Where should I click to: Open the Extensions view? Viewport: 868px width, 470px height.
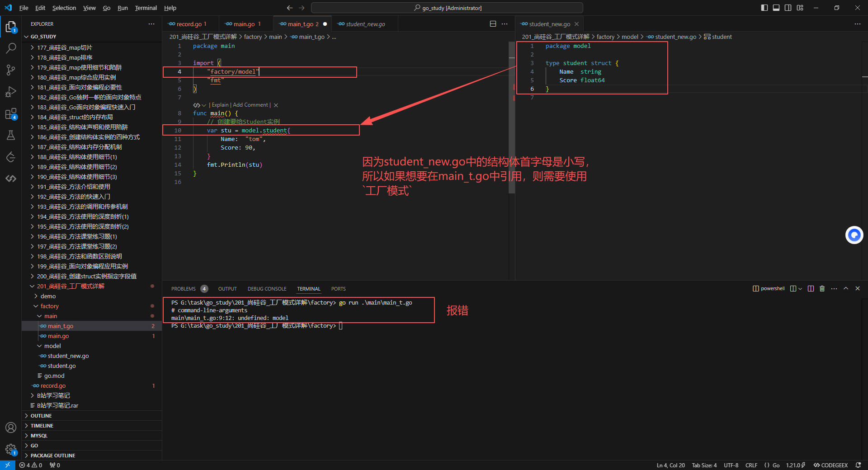(x=11, y=113)
